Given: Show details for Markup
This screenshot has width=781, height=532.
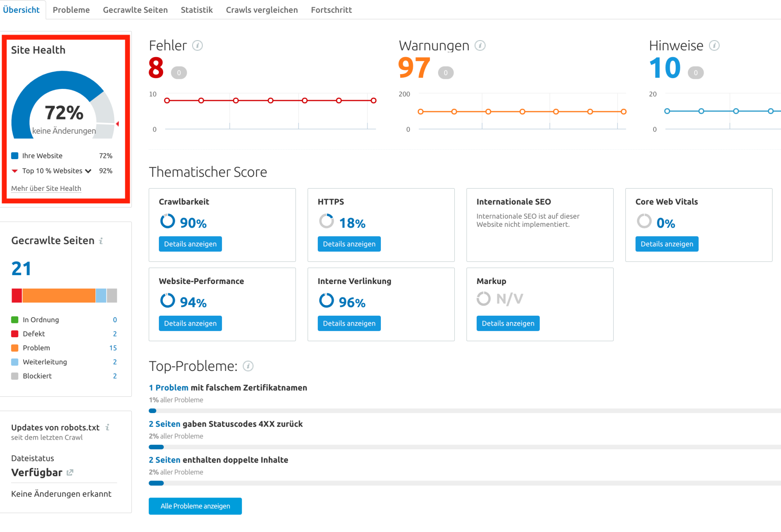Looking at the screenshot, I should (x=508, y=323).
